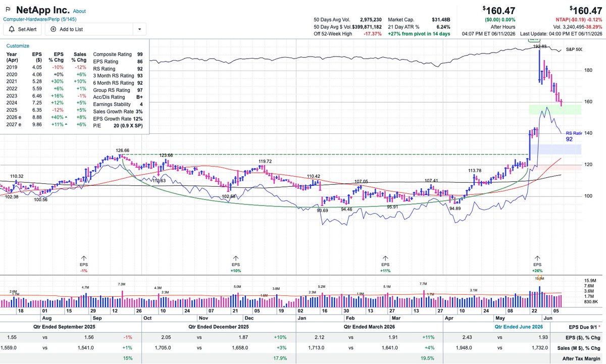Click the S&P 500 line label
Image resolution: width=606 pixels, height=364 pixels.
(574, 49)
